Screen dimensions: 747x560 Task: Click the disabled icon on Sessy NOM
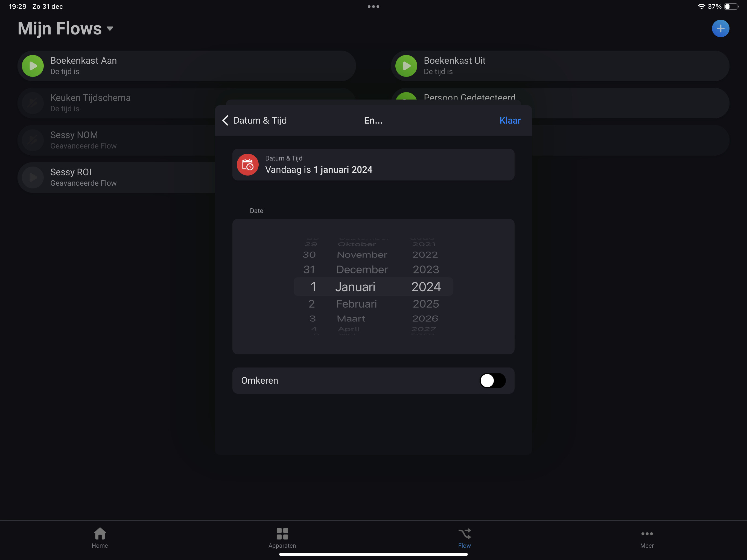pos(33,140)
